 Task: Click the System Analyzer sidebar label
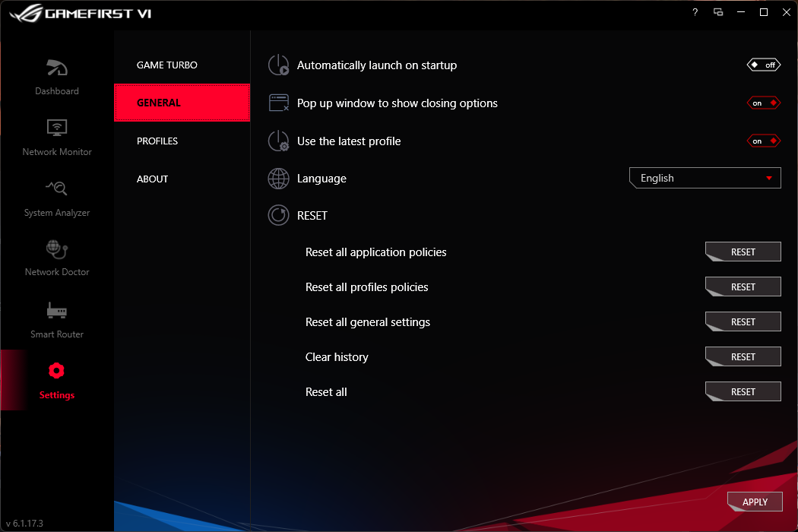[x=57, y=213]
